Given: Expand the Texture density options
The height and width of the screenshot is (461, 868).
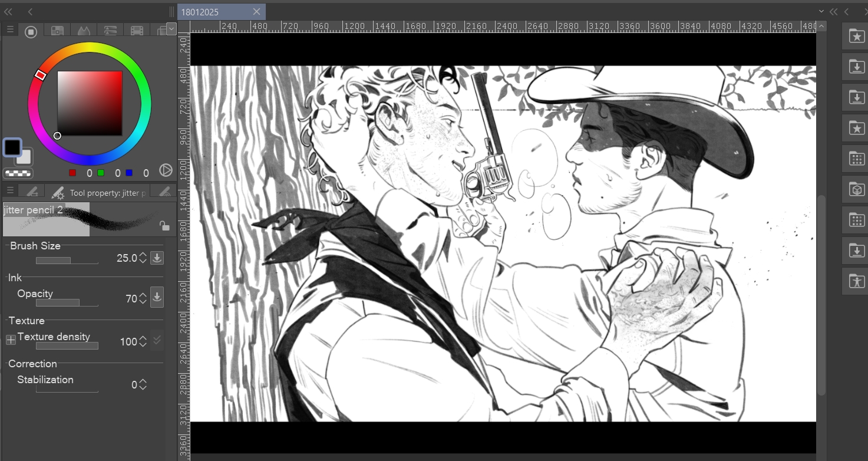Looking at the screenshot, I should click(11, 340).
